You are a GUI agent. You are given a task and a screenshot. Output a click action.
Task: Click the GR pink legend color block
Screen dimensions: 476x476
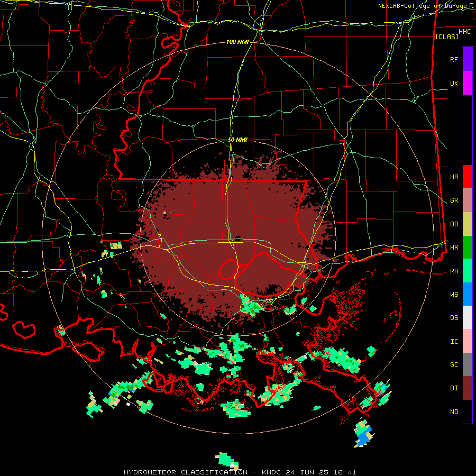(467, 200)
